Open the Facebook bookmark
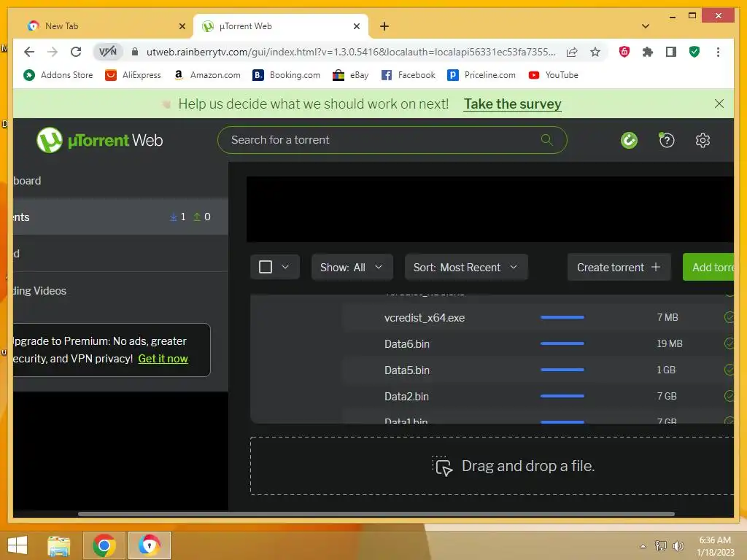Screen dimensions: 747x560 [409, 75]
